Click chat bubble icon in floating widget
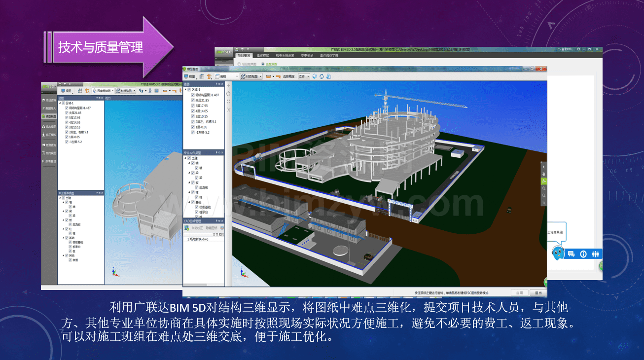 [x=571, y=254]
